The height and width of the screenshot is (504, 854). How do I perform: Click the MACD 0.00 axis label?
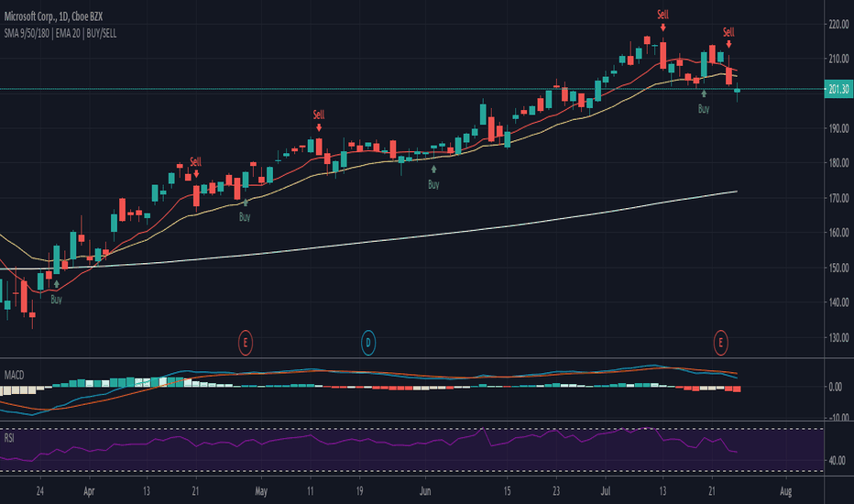tap(835, 387)
